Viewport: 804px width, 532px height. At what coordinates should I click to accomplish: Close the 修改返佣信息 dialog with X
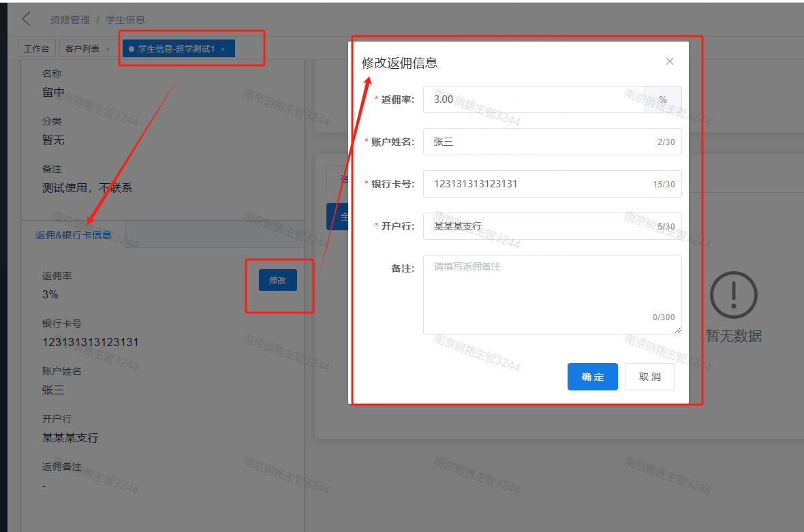click(669, 61)
